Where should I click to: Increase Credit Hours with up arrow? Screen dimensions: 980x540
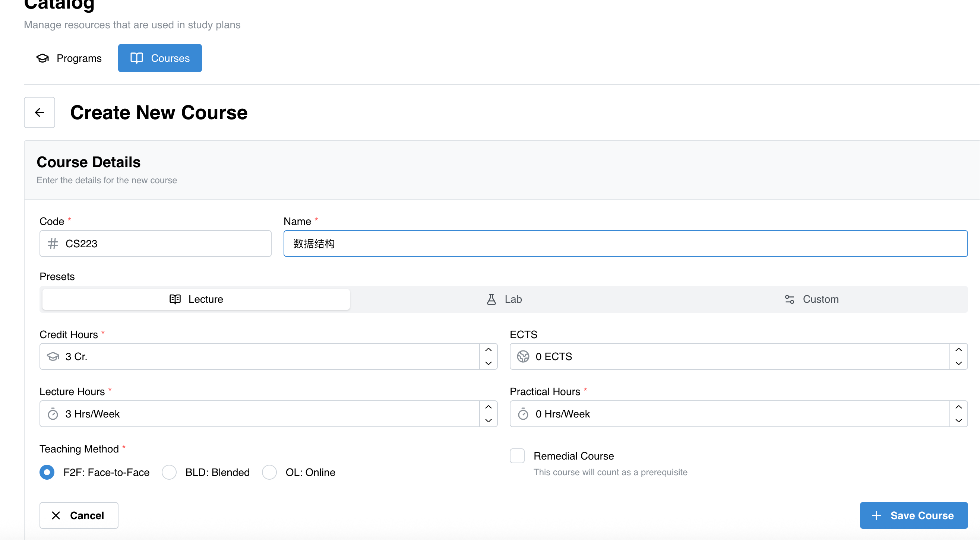489,350
